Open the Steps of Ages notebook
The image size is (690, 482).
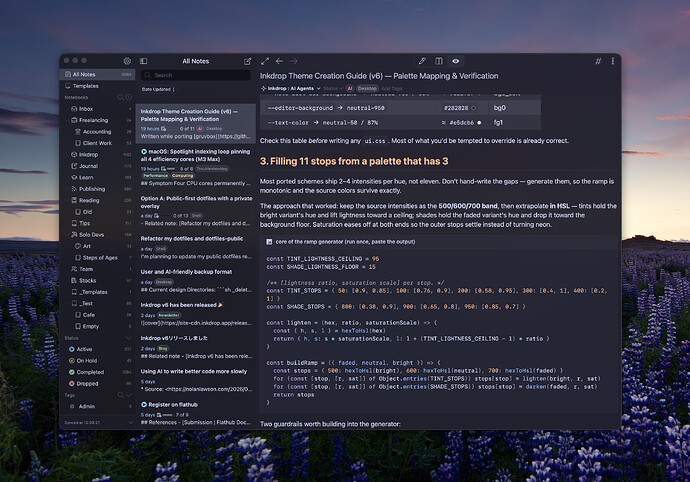click(x=98, y=258)
